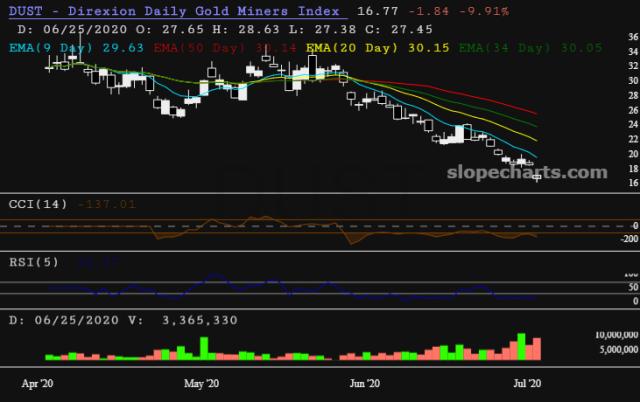
Task: Select the 30 price axis label
Action: tap(633, 81)
